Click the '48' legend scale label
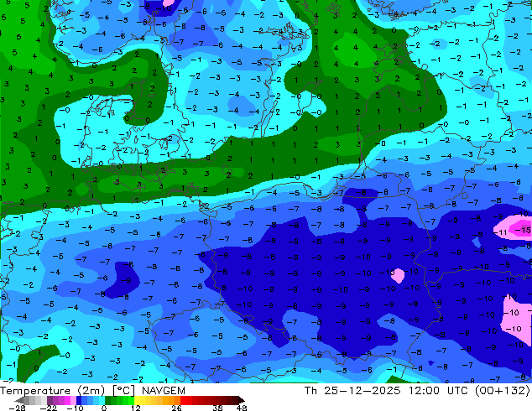Image resolution: width=532 pixels, height=411 pixels. click(242, 408)
